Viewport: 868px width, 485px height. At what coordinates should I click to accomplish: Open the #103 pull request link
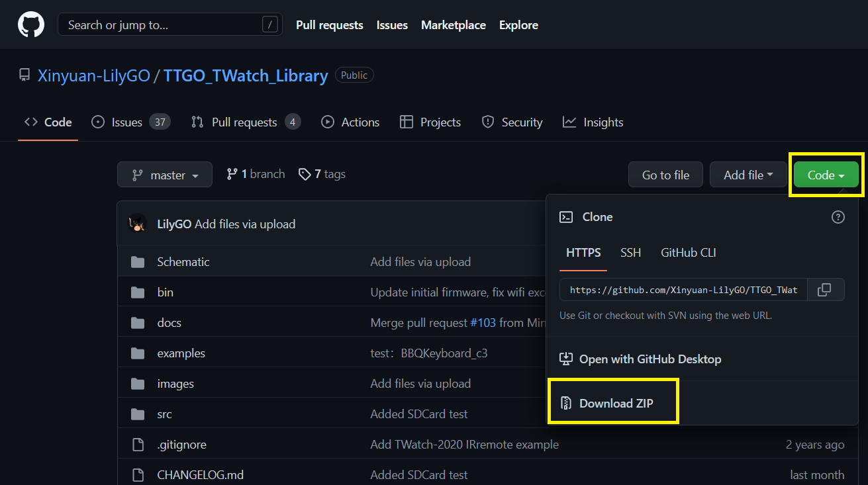tap(483, 323)
